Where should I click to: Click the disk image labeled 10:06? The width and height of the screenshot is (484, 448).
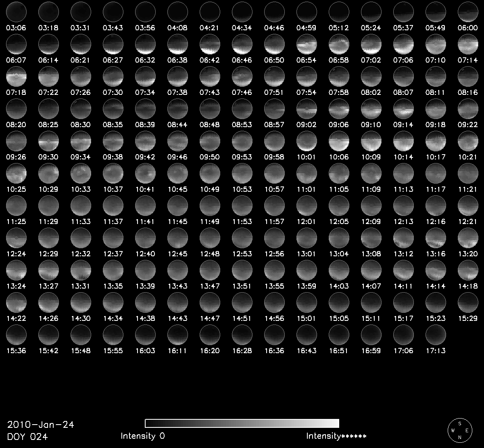pyautogui.click(x=339, y=141)
